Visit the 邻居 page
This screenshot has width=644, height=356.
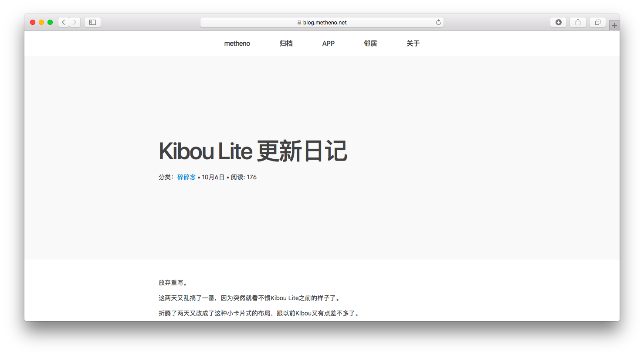pyautogui.click(x=370, y=43)
